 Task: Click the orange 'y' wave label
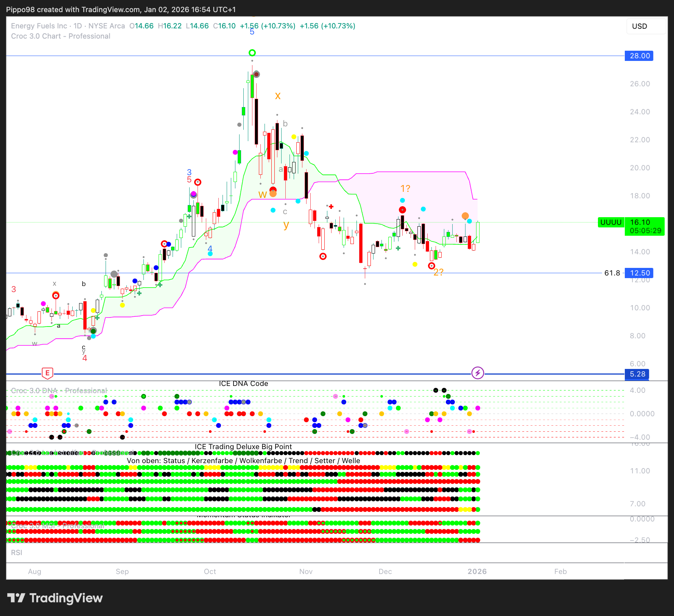coord(286,225)
